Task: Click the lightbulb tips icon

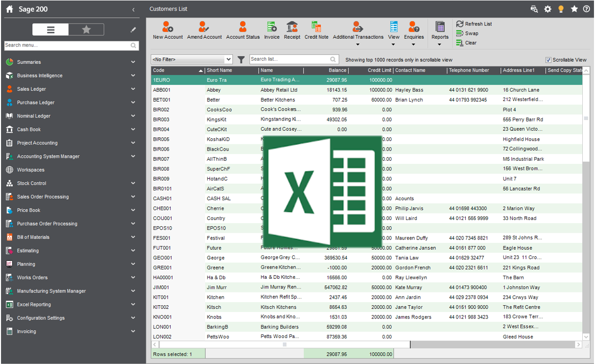Action: [561, 9]
